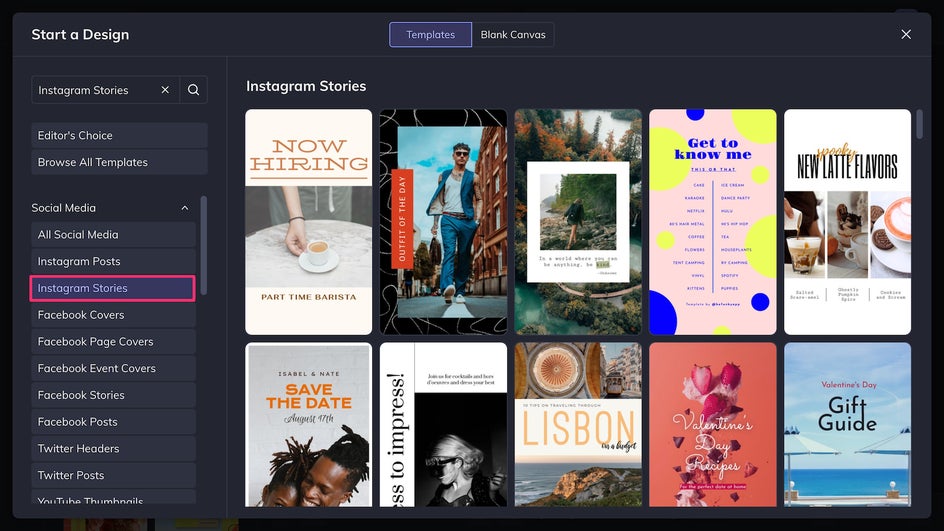
Task: Open the Valentine's Day Recipes template
Action: 713,424
